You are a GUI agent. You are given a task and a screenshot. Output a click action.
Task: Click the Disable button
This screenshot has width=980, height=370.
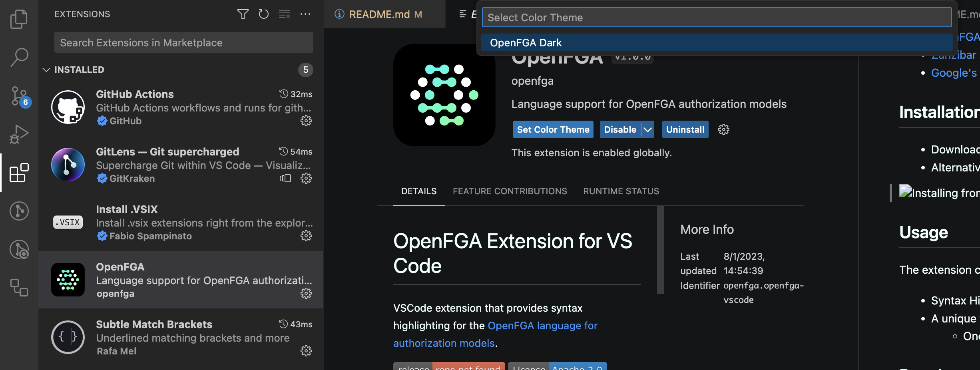[620, 129]
